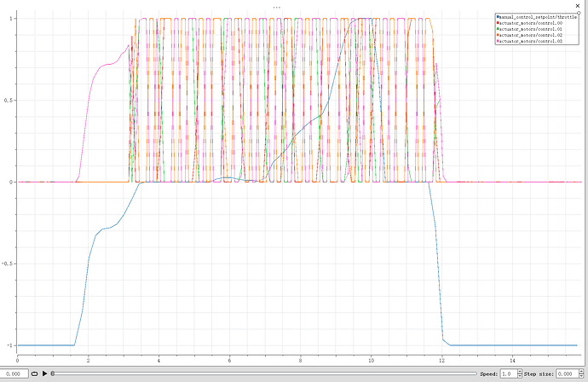Toggle the actuator_motors/control.03 legend entry
The height and width of the screenshot is (382, 588).
[529, 41]
